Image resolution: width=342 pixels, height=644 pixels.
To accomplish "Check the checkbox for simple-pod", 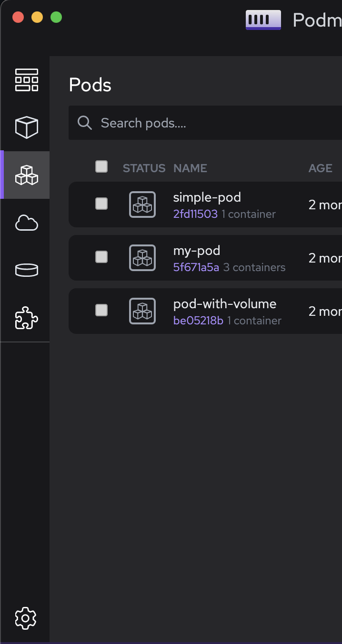I will 101,205.
